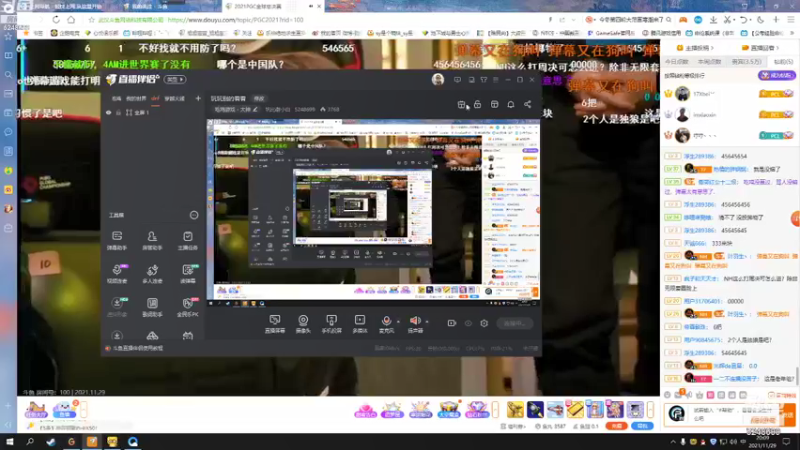Expand the 主播投稿 link arrow
Screen dimensions: 800x450
[x=712, y=48]
